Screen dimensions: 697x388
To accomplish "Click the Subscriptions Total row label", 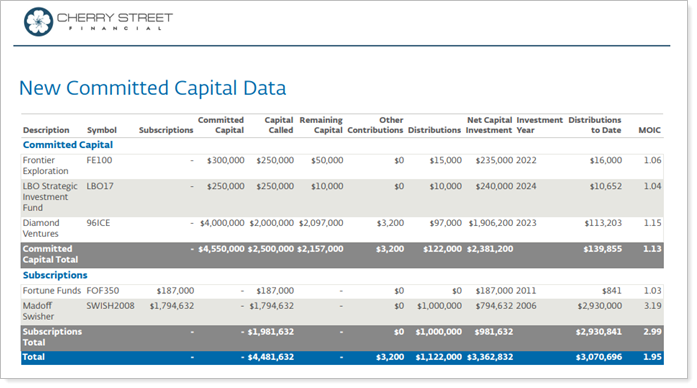I will pyautogui.click(x=52, y=337).
